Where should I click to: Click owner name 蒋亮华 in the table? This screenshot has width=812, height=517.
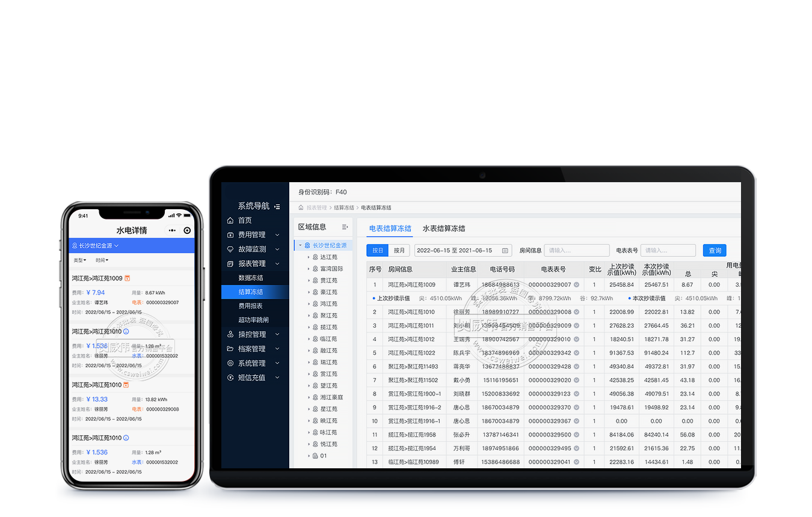(x=461, y=367)
